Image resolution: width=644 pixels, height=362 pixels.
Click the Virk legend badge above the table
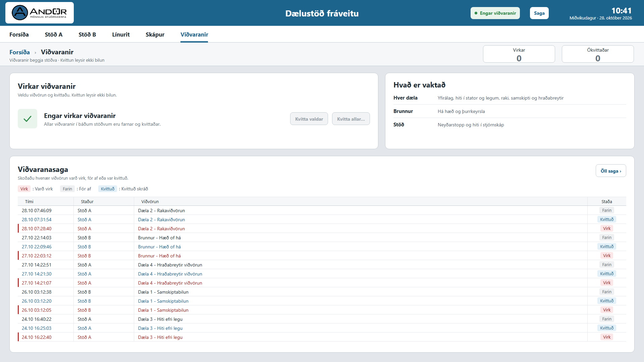click(24, 189)
